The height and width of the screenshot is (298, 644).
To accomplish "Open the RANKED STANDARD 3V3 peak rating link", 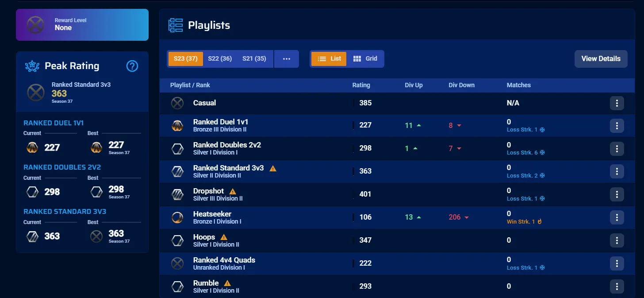I will pos(65,212).
